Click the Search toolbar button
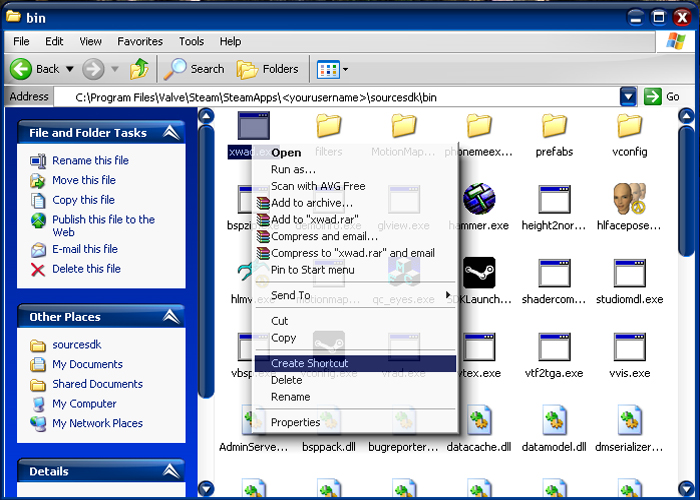Image resolution: width=700 pixels, height=500 pixels. [x=195, y=69]
